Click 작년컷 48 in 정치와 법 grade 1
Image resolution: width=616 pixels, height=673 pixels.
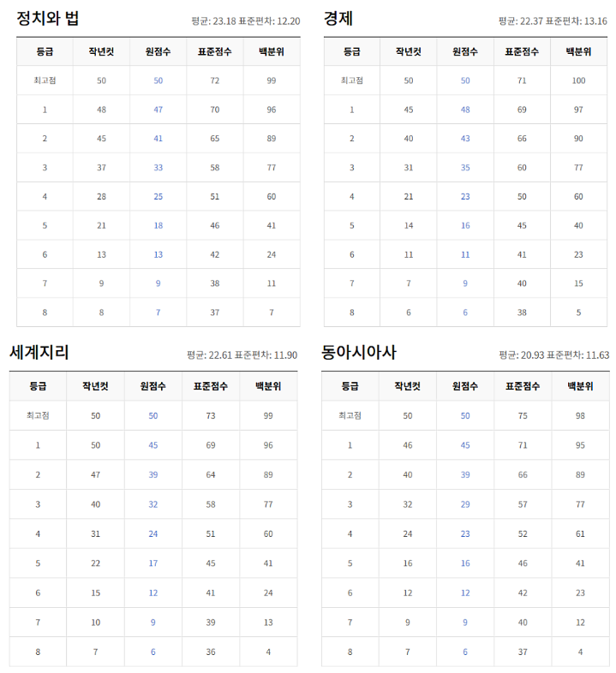pos(101,110)
